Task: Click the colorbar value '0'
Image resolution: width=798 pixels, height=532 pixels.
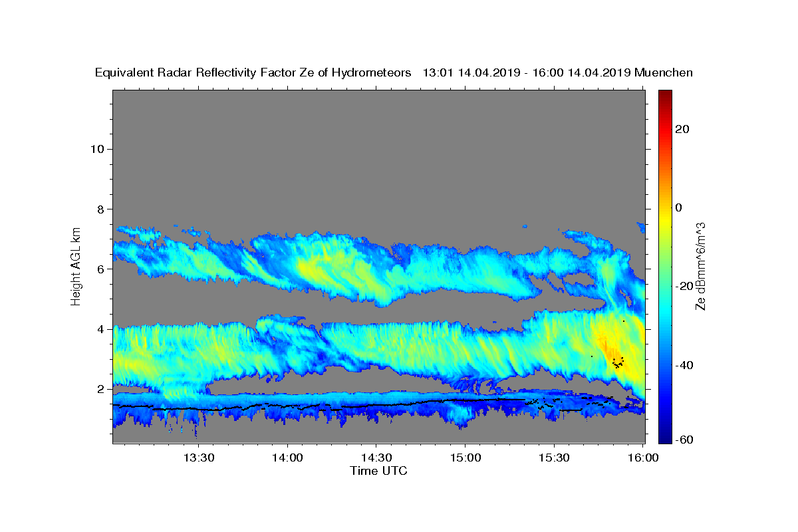Action: pyautogui.click(x=679, y=207)
